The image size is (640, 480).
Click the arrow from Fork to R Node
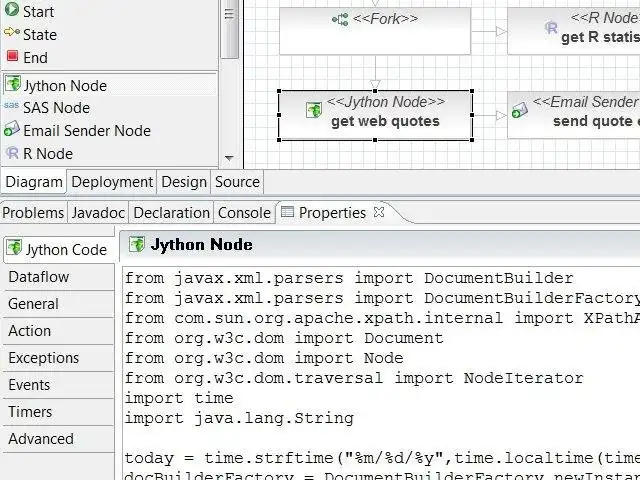[x=489, y=31]
